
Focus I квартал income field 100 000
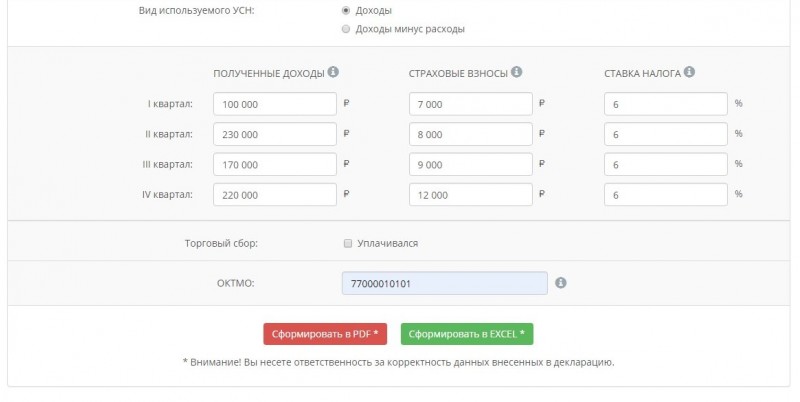pos(275,104)
